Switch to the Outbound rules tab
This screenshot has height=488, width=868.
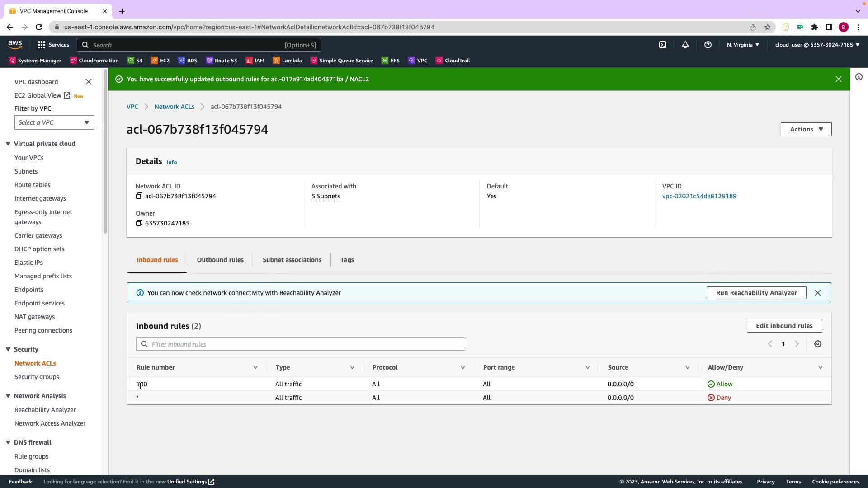[x=220, y=260]
